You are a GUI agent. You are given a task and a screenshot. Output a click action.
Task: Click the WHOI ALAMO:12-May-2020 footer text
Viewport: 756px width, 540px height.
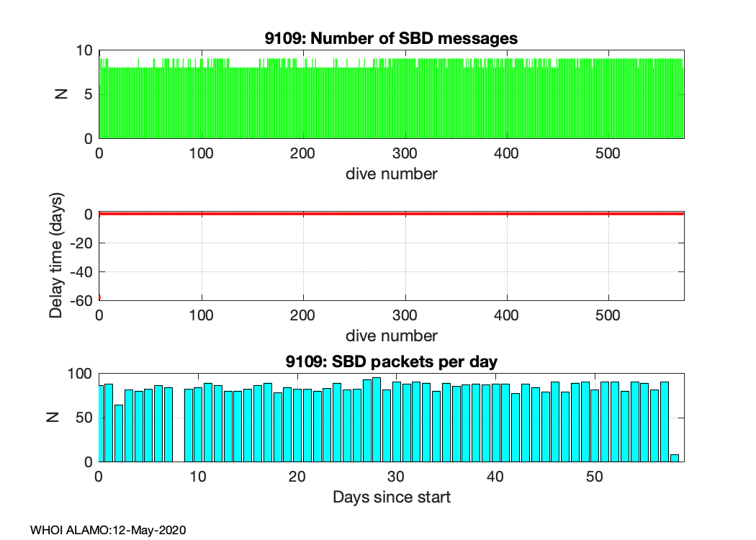pyautogui.click(x=108, y=530)
